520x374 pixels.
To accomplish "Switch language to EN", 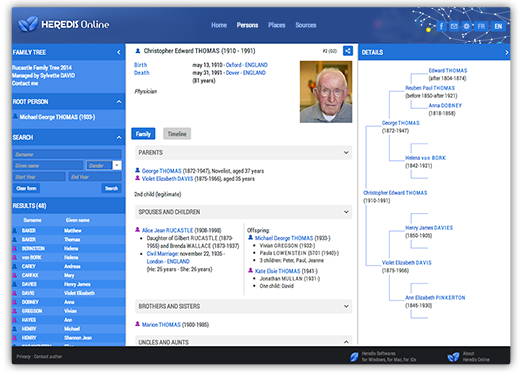I will click(x=498, y=26).
